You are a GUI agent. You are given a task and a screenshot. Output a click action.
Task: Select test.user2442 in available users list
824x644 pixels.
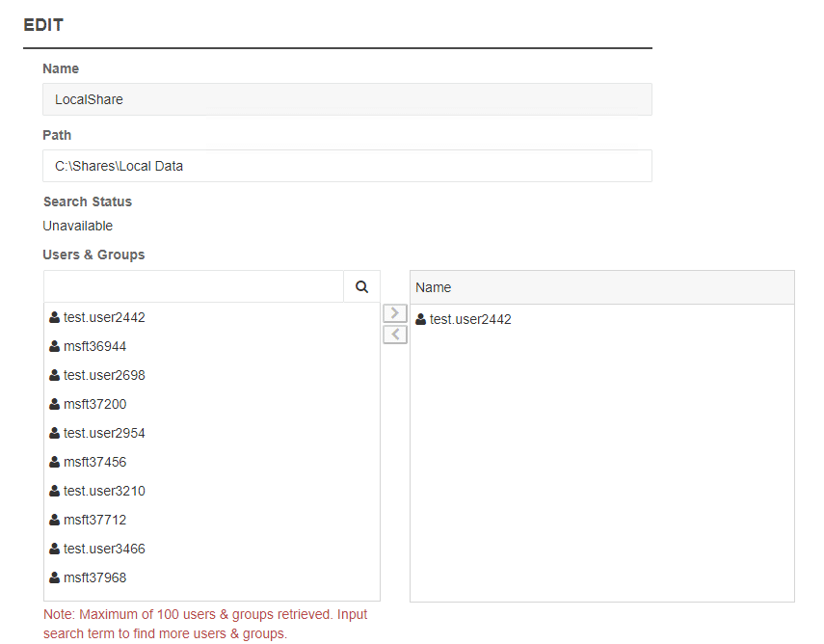tap(104, 317)
